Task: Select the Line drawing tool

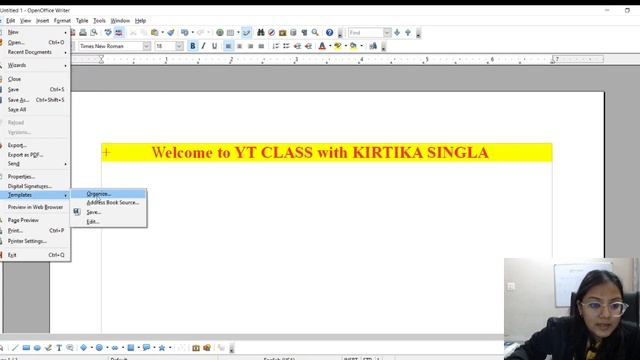Action: pyautogui.click(x=15, y=348)
